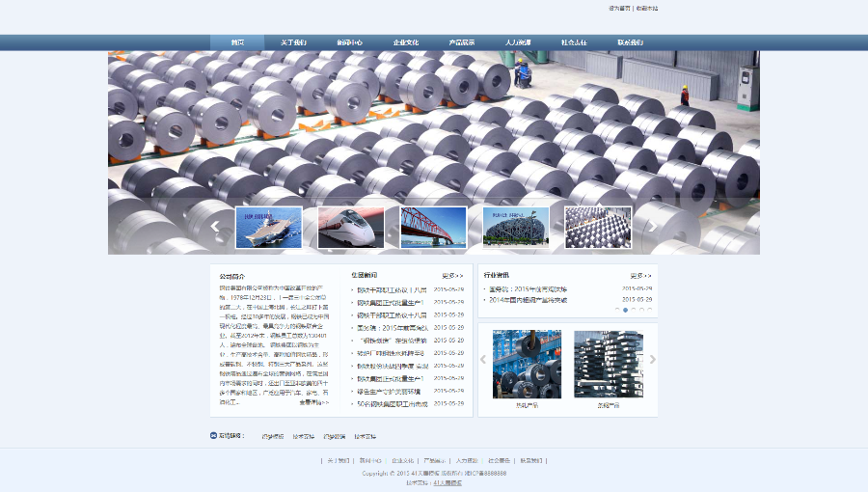This screenshot has height=492, width=868.
Task: Open the news item beginning with quoted title
Action: 393,341
